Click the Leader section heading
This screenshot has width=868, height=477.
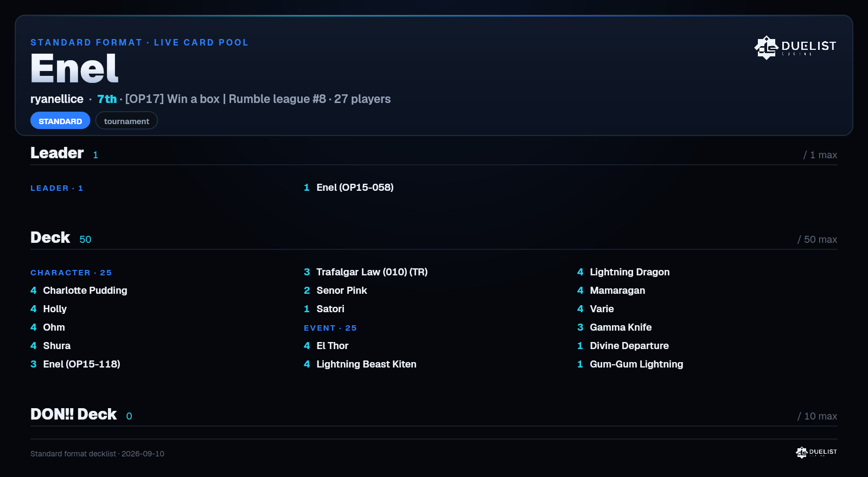click(x=57, y=153)
